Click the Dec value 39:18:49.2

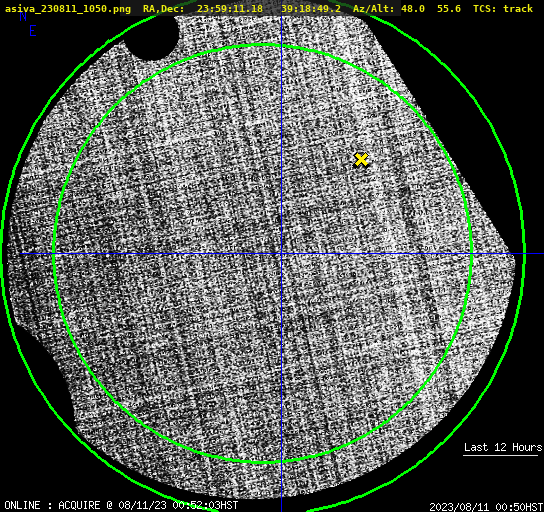pyautogui.click(x=311, y=8)
